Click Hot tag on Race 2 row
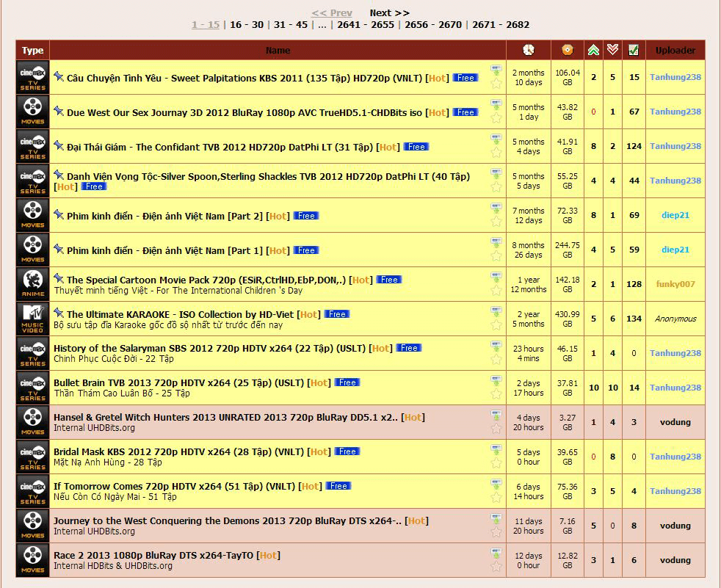721x588 pixels. click(268, 556)
